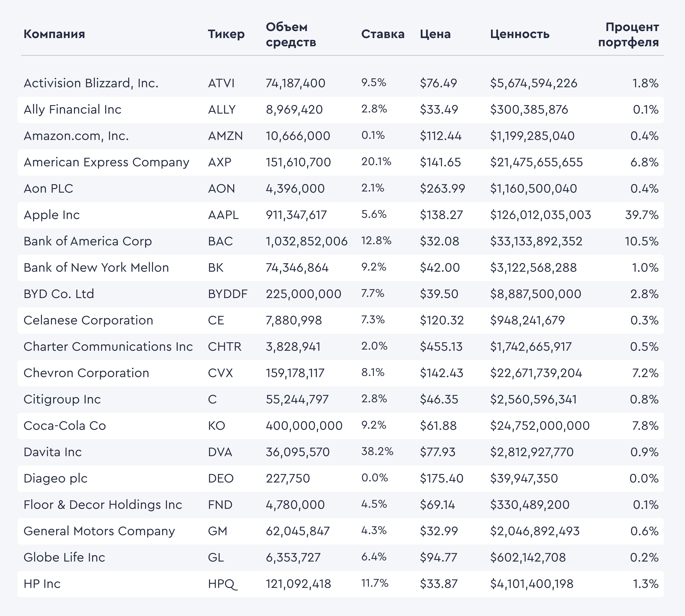Viewport: 685px width, 616px height.
Task: Click the AMZN ticker
Action: point(225,136)
